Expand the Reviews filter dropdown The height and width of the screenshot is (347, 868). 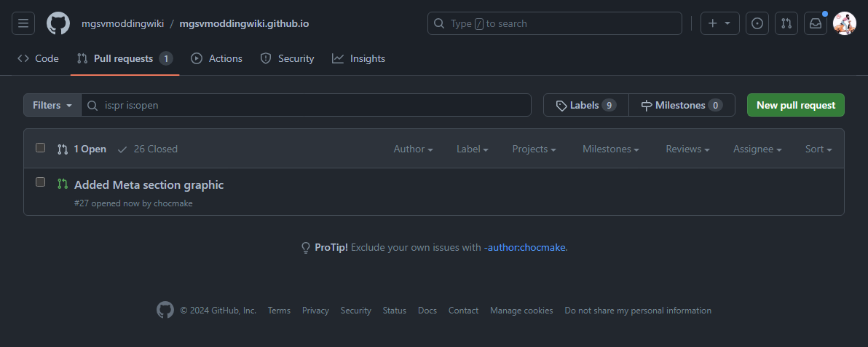687,149
